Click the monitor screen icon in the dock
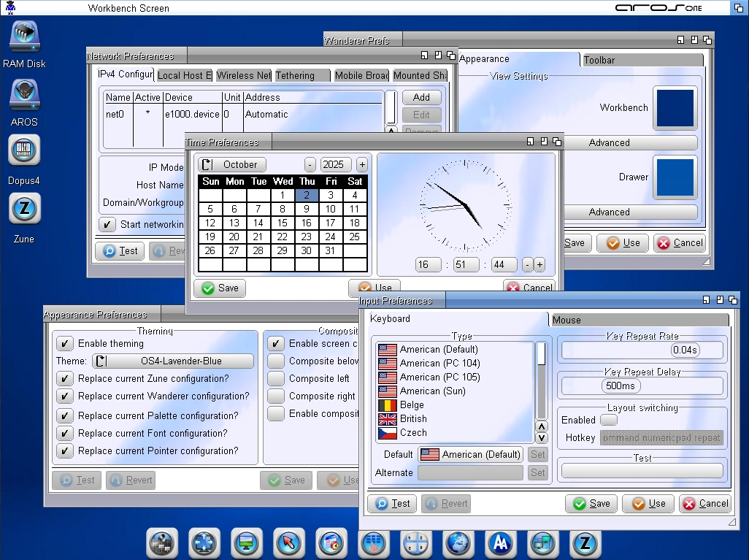 [x=246, y=543]
